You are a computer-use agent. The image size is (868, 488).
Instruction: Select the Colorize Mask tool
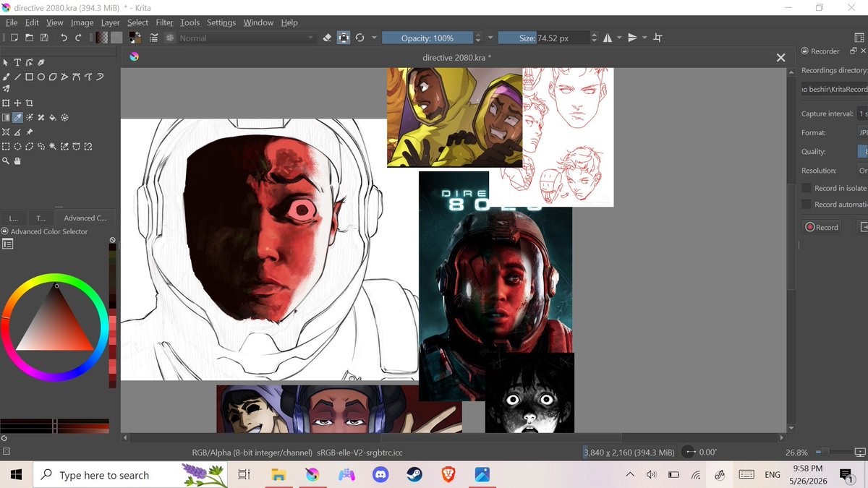tap(29, 118)
